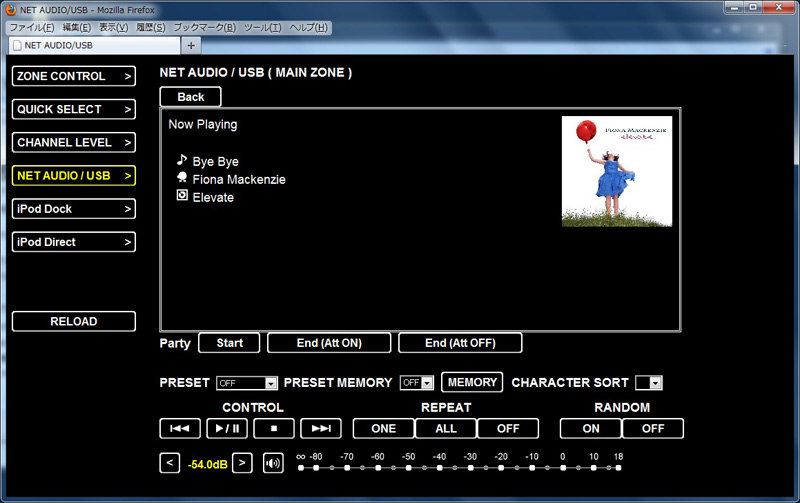This screenshot has height=503, width=800.
Task: Turn RANDOM playback ON
Action: 590,428
